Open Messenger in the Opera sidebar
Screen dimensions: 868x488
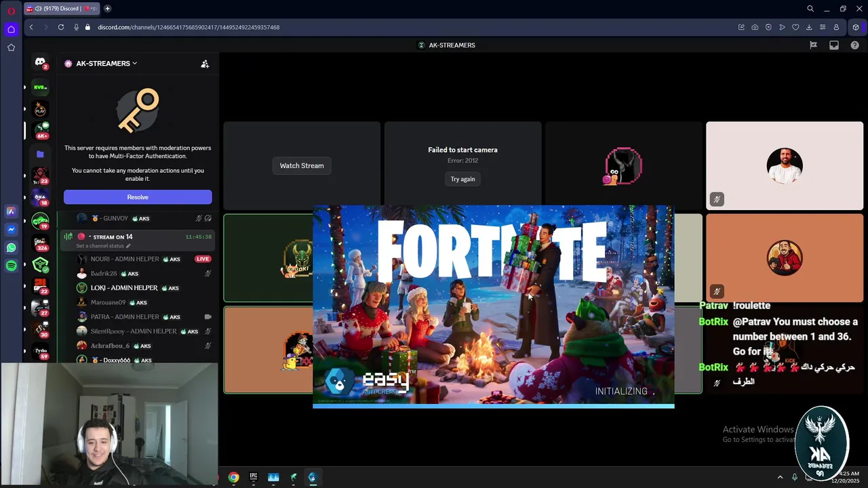(11, 230)
